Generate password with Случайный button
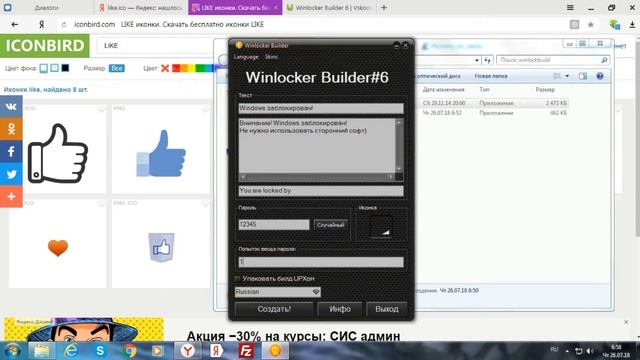640x360 pixels. pos(331,225)
